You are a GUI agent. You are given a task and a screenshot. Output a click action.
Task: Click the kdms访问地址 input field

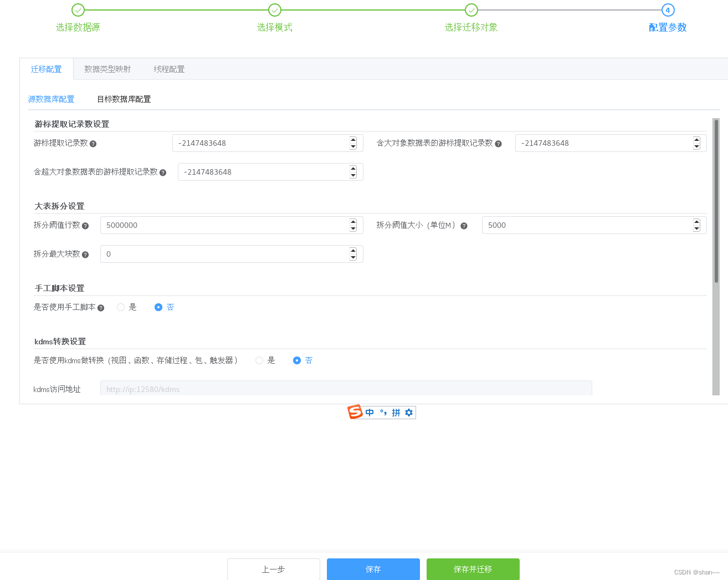pos(346,389)
